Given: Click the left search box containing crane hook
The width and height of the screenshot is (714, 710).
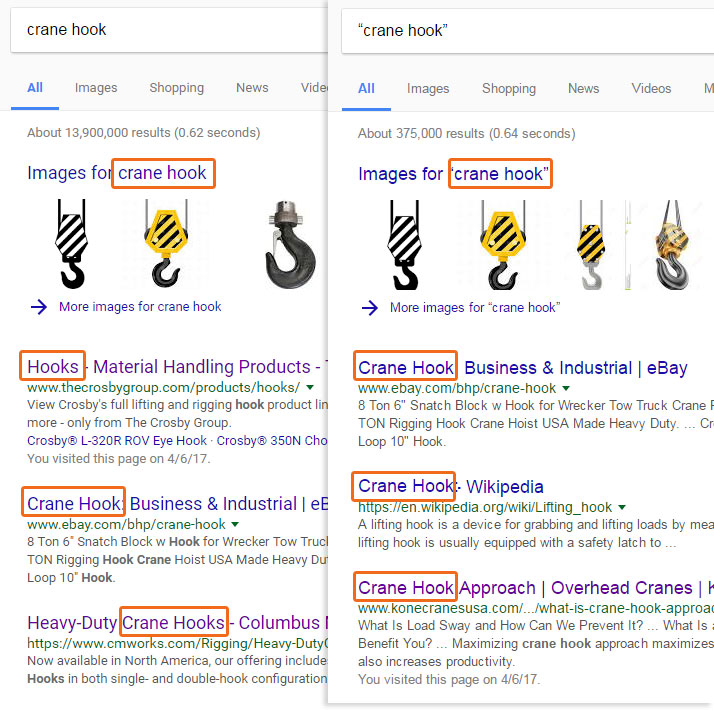Looking at the screenshot, I should click(169, 30).
